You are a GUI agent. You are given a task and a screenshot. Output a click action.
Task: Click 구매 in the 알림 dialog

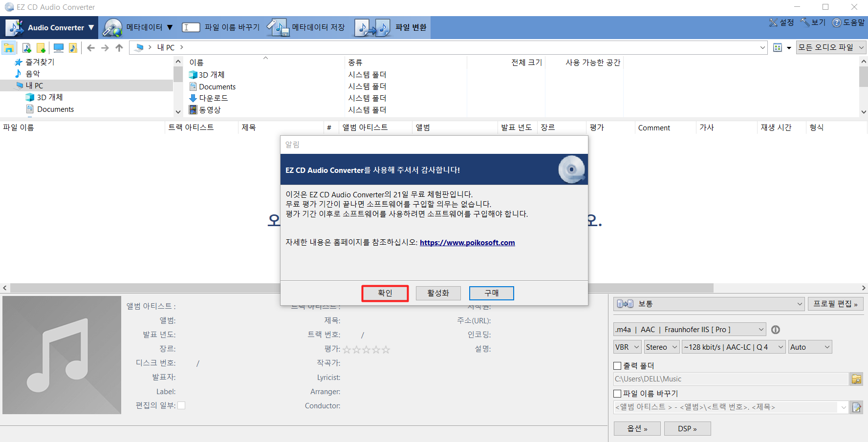[x=492, y=293]
